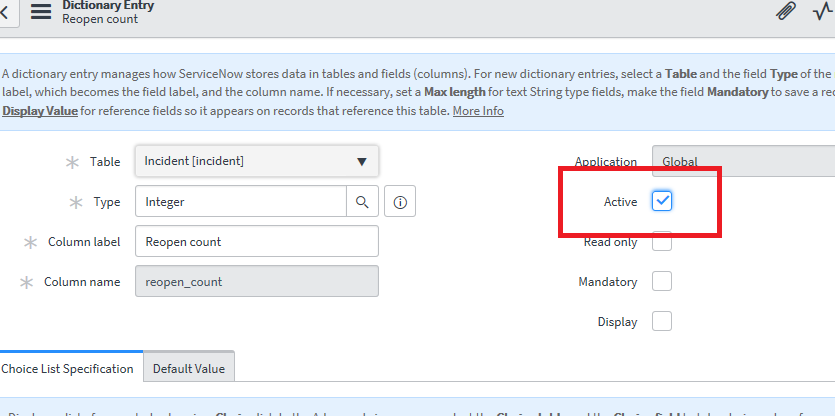Image resolution: width=835 pixels, height=416 pixels.
Task: Tick the Mandatory checkbox
Action: pyautogui.click(x=662, y=282)
